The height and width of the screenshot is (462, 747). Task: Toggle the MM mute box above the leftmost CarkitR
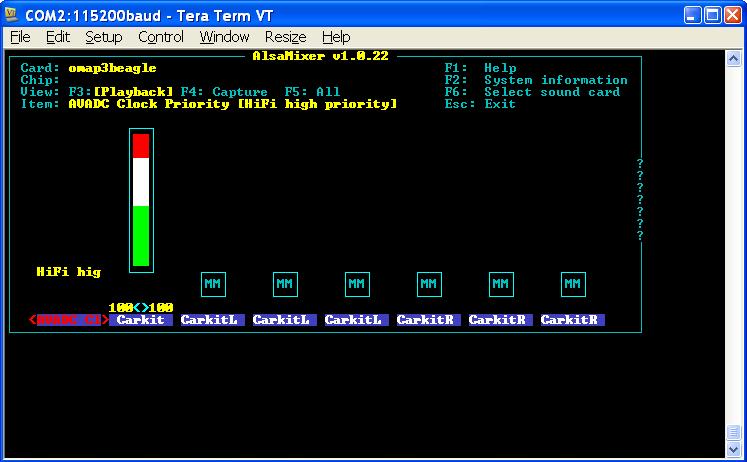pyautogui.click(x=429, y=284)
